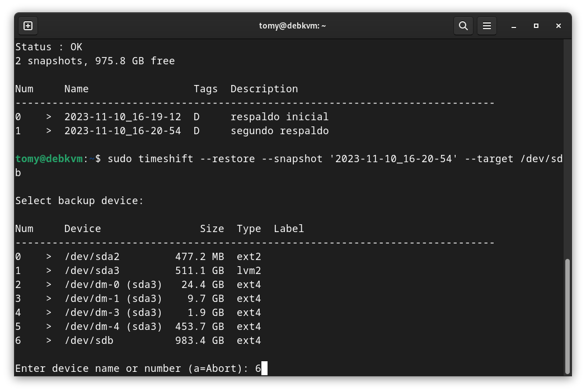Image resolution: width=586 pixels, height=392 pixels.
Task: Click the green tomy@debkvm prompt
Action: pos(49,159)
